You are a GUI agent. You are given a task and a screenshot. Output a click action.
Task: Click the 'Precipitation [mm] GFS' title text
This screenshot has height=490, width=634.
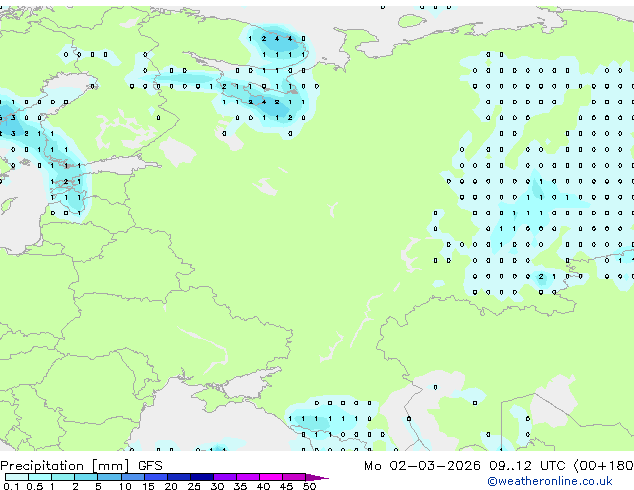pyautogui.click(x=81, y=466)
